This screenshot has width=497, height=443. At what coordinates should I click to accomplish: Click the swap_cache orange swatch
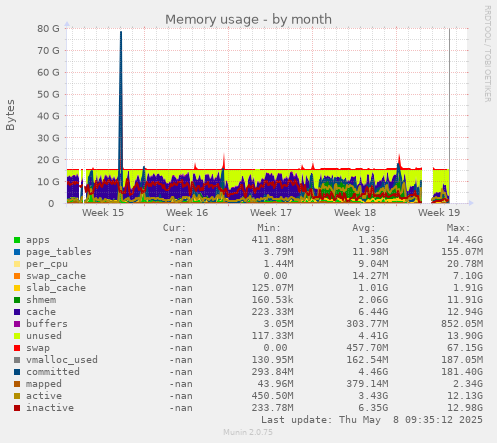click(x=17, y=276)
